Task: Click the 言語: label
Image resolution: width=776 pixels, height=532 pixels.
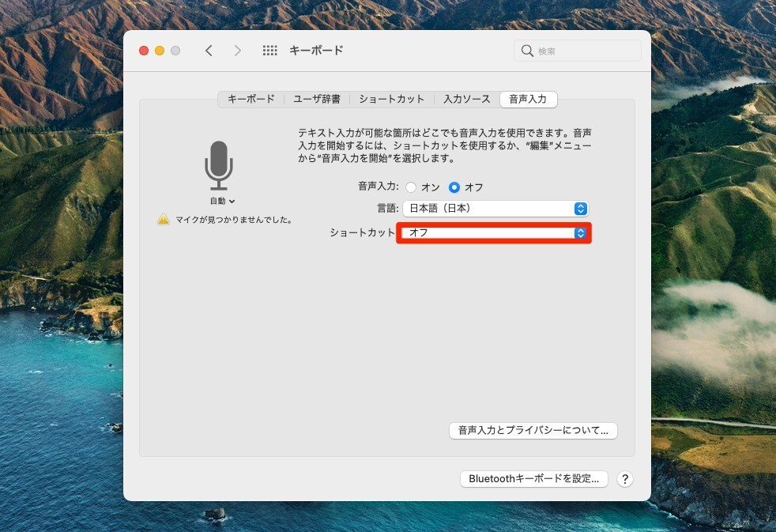Action: [x=388, y=209]
